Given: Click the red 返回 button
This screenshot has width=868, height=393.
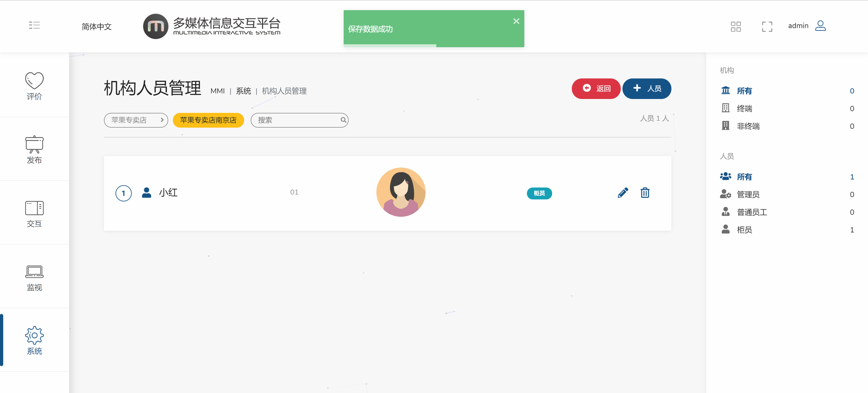Looking at the screenshot, I should (596, 88).
